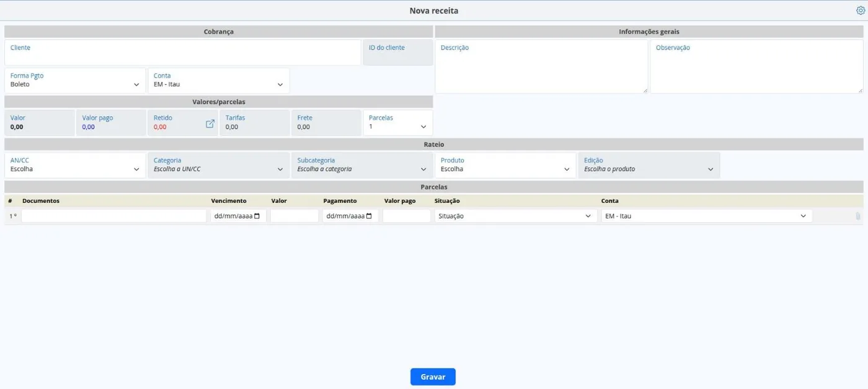Click the installment row Valor pago input
The width and height of the screenshot is (868, 389).
click(x=407, y=216)
